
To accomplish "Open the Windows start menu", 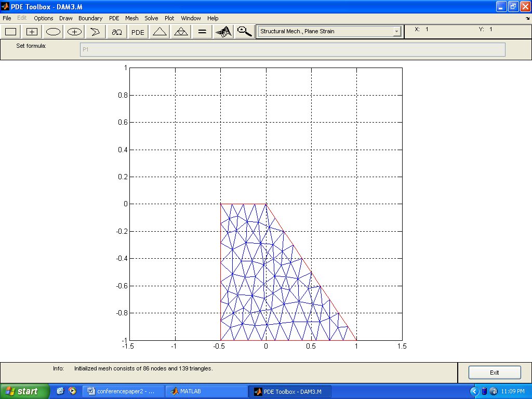I will 24,391.
